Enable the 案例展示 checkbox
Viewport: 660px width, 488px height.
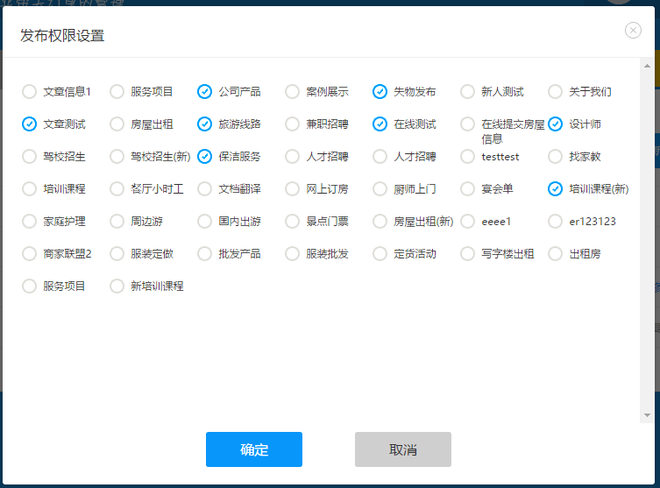click(293, 92)
